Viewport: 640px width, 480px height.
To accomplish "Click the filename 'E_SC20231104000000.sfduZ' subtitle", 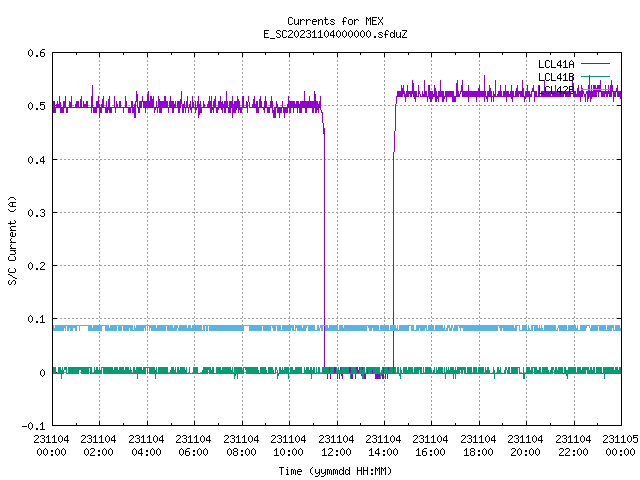I will [x=335, y=34].
